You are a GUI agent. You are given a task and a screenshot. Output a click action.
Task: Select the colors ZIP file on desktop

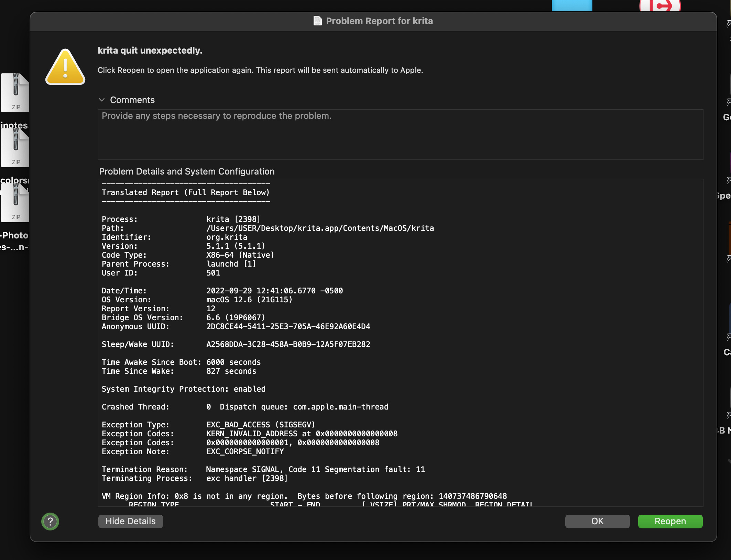coord(15,148)
